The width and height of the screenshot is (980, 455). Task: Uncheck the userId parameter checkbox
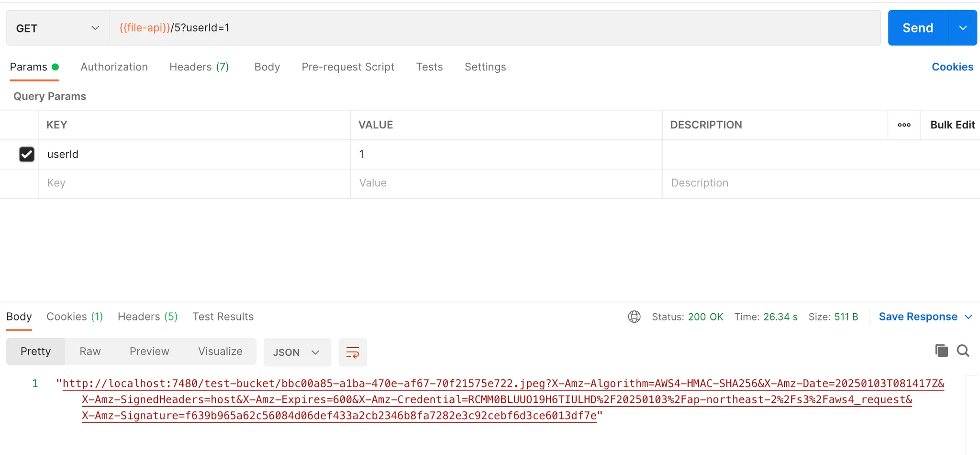(x=26, y=154)
